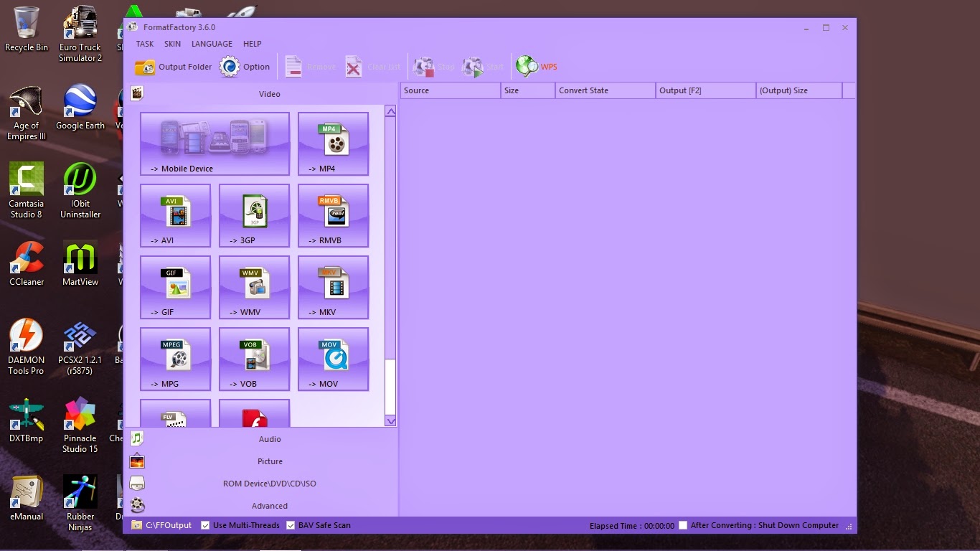Click the Output Folder toolbar button
This screenshot has width=980, height=551.
(174, 67)
